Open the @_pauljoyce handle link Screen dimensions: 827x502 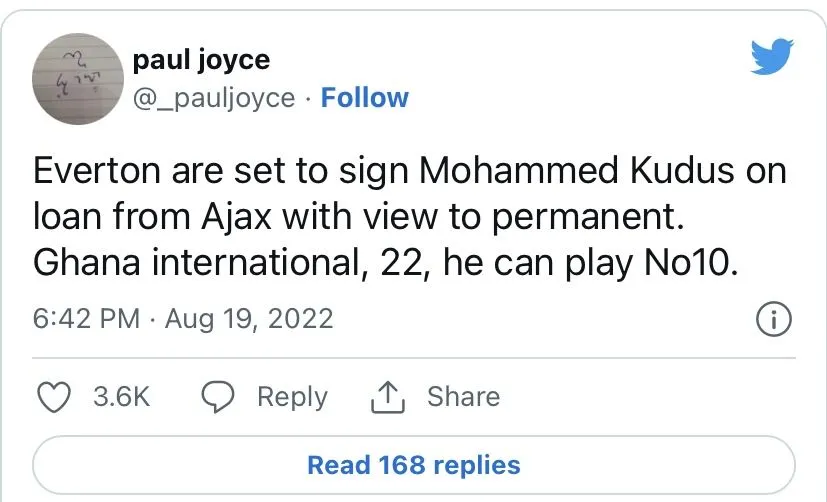[214, 98]
